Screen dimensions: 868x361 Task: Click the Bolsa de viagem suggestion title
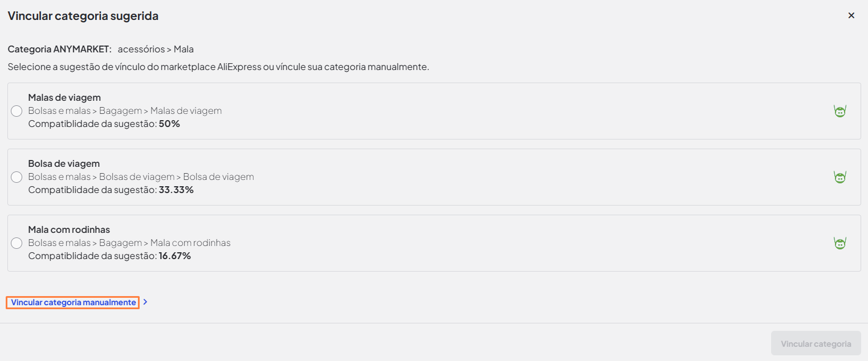click(x=64, y=163)
